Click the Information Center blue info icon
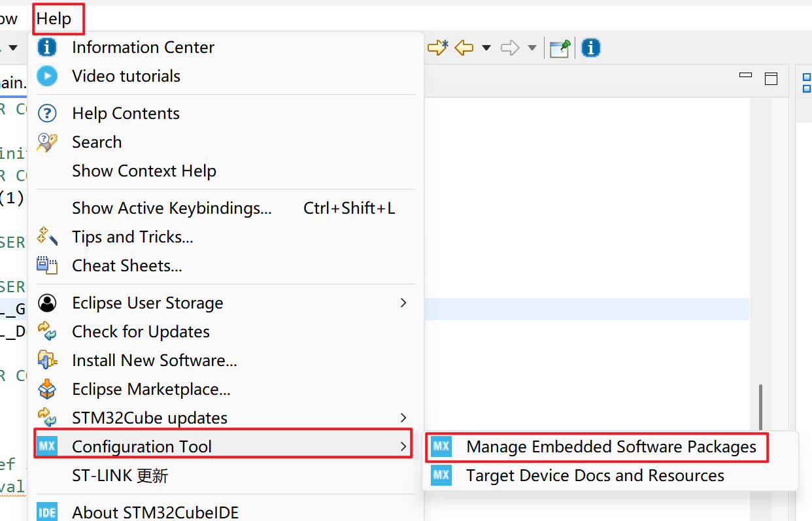This screenshot has width=812, height=521. pos(47,47)
